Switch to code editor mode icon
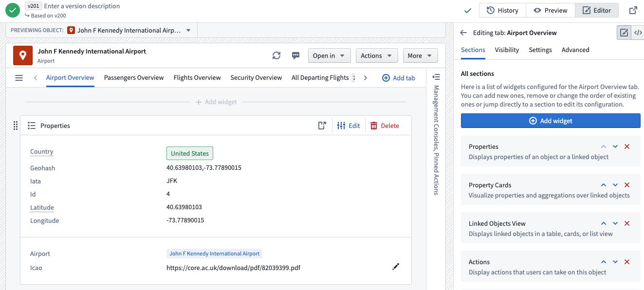Image resolution: width=644 pixels, height=290 pixels. pyautogui.click(x=638, y=33)
